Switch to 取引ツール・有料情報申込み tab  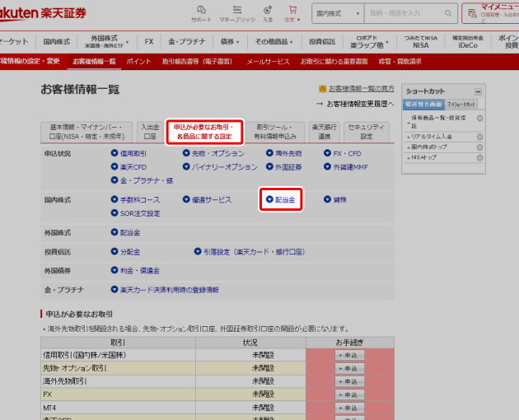275,132
